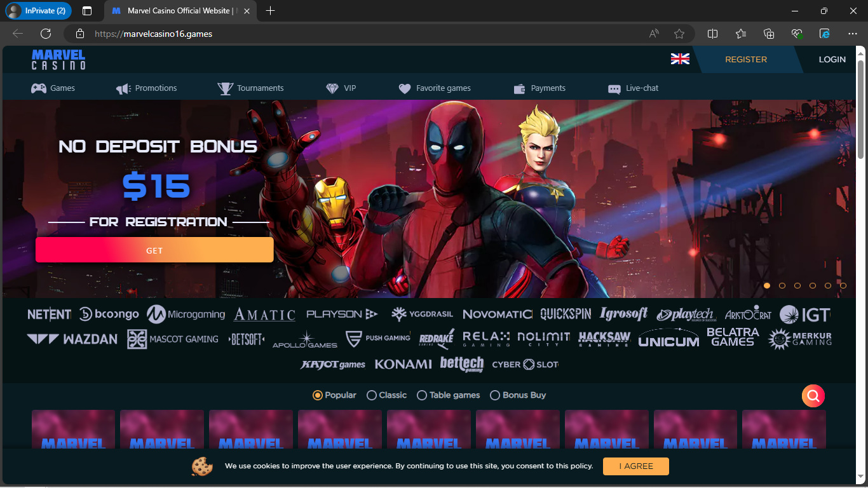Viewport: 868px width, 488px height.
Task: Open the browser Collections icon
Action: click(769, 34)
